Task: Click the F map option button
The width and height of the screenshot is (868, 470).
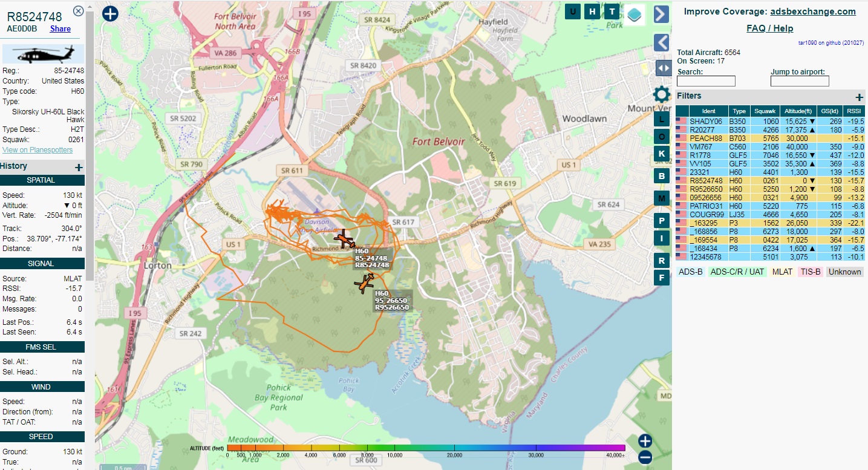Action: 662,278
